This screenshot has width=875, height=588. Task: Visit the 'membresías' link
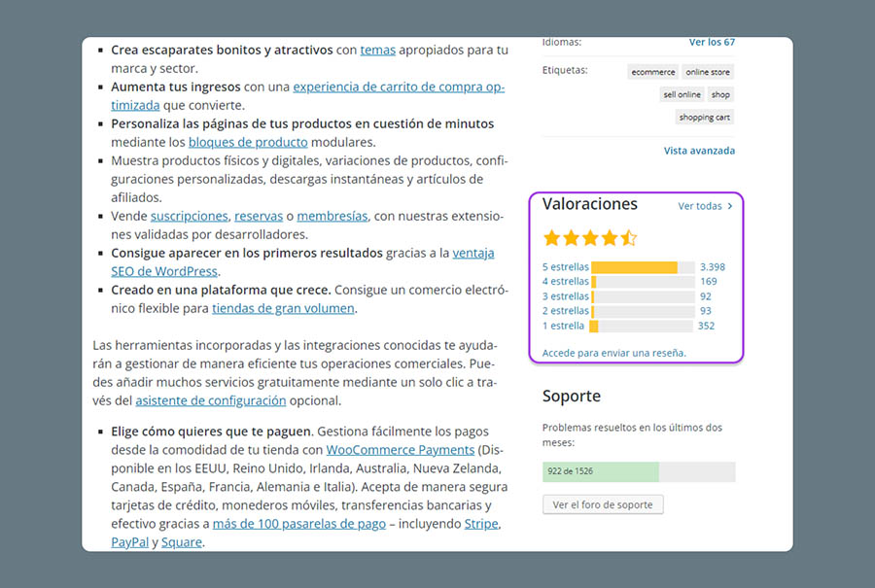pyautogui.click(x=331, y=216)
